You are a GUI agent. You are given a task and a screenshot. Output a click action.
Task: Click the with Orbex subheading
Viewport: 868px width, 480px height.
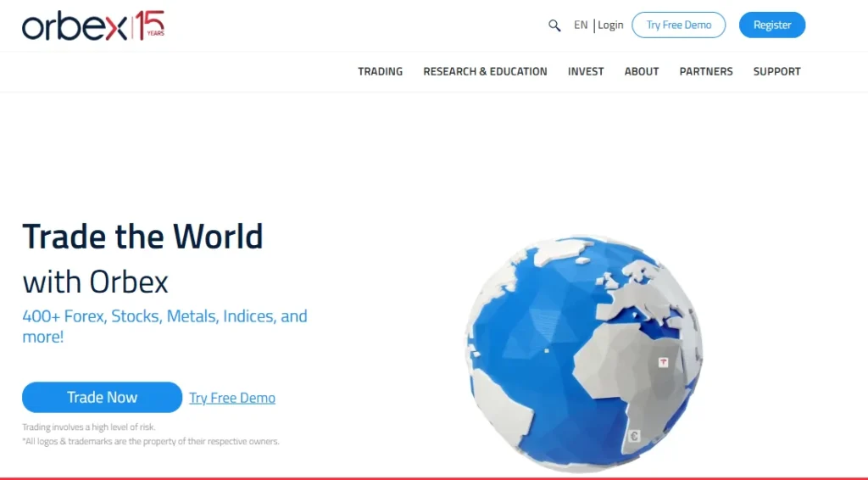(x=95, y=282)
